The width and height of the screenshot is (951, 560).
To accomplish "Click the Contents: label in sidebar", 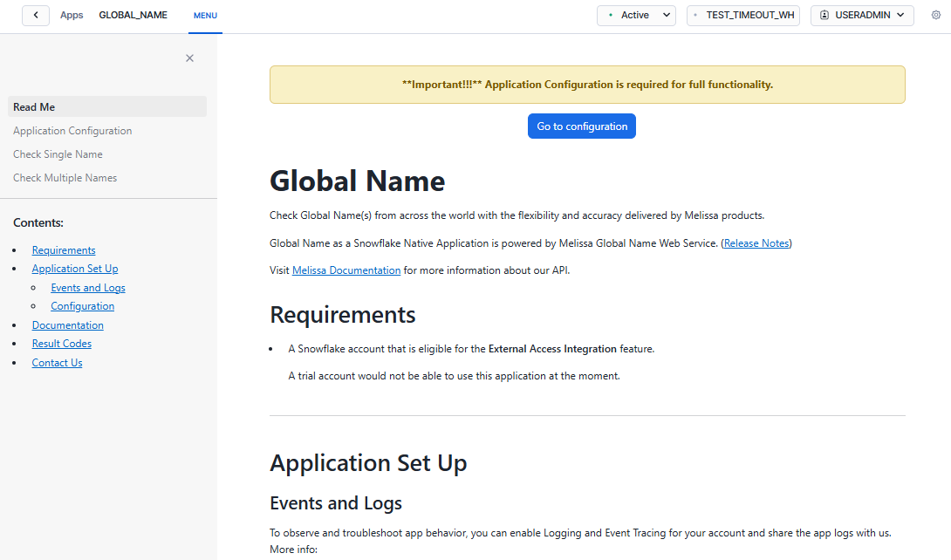I will [x=38, y=223].
